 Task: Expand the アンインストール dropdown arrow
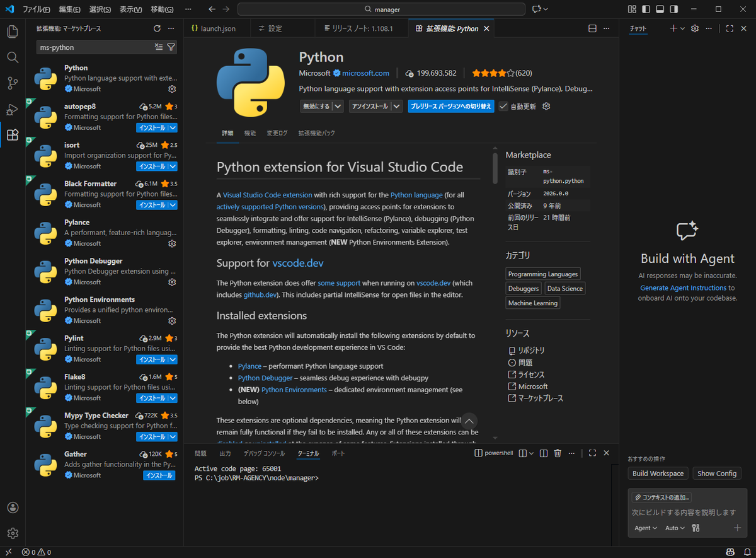[396, 106]
